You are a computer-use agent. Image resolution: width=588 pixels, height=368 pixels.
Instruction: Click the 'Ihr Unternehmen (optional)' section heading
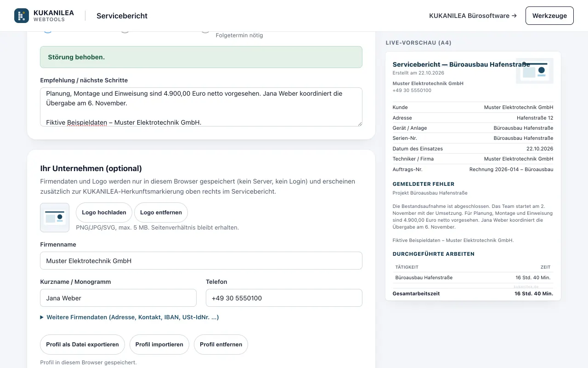[91, 168]
